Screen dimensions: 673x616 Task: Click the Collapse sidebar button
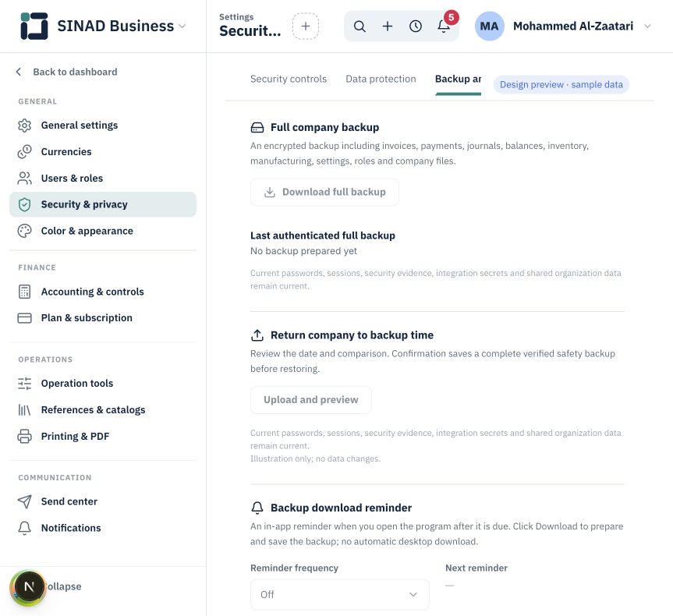[63, 586]
